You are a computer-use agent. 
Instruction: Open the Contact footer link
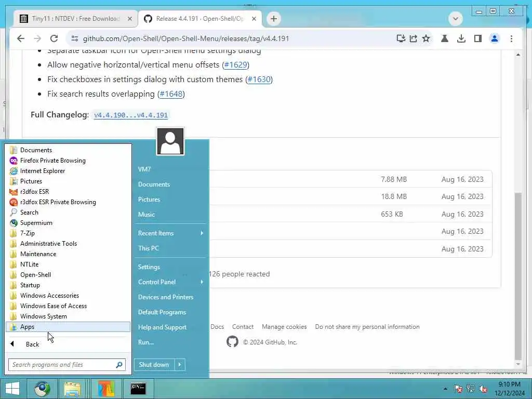243,327
